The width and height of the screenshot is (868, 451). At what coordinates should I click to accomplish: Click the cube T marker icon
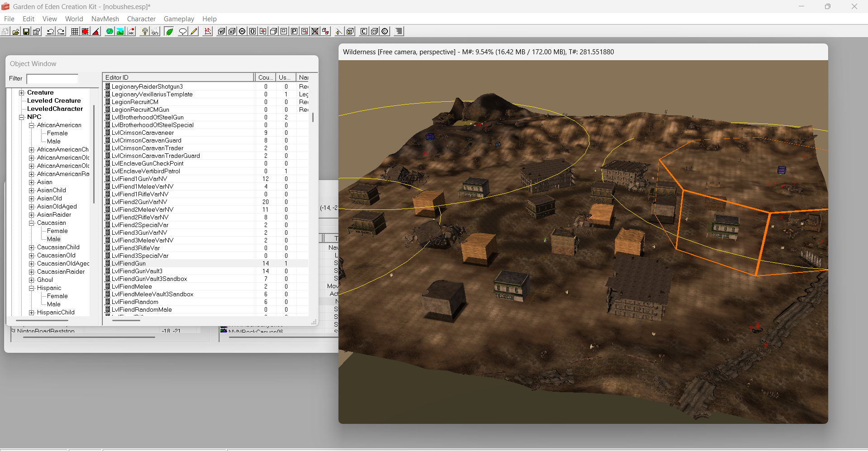click(x=221, y=31)
